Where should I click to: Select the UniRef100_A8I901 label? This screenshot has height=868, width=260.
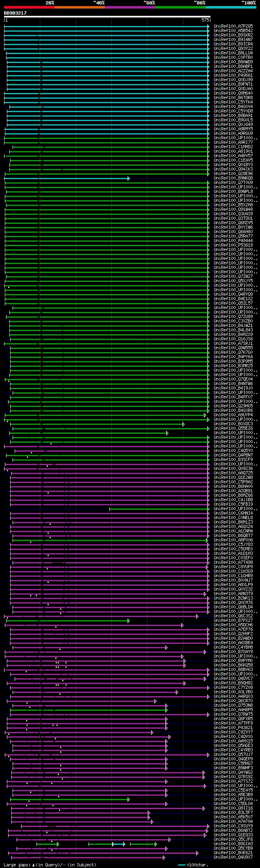click(233, 151)
